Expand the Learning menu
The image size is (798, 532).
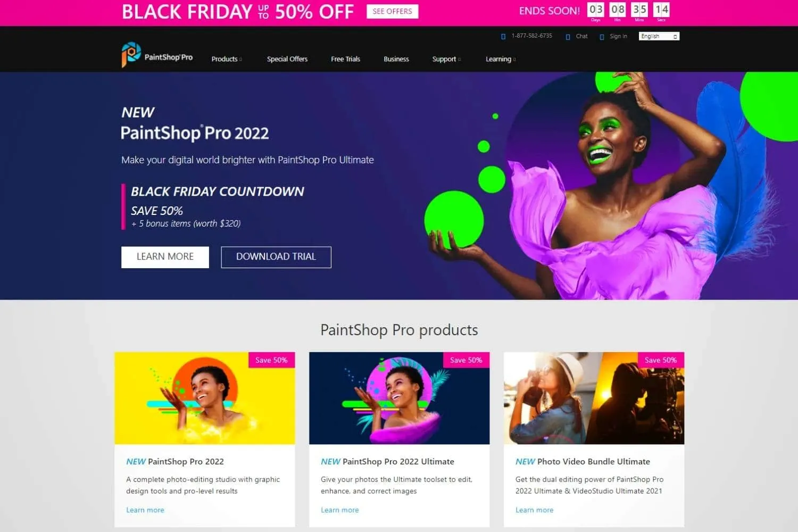tap(501, 59)
